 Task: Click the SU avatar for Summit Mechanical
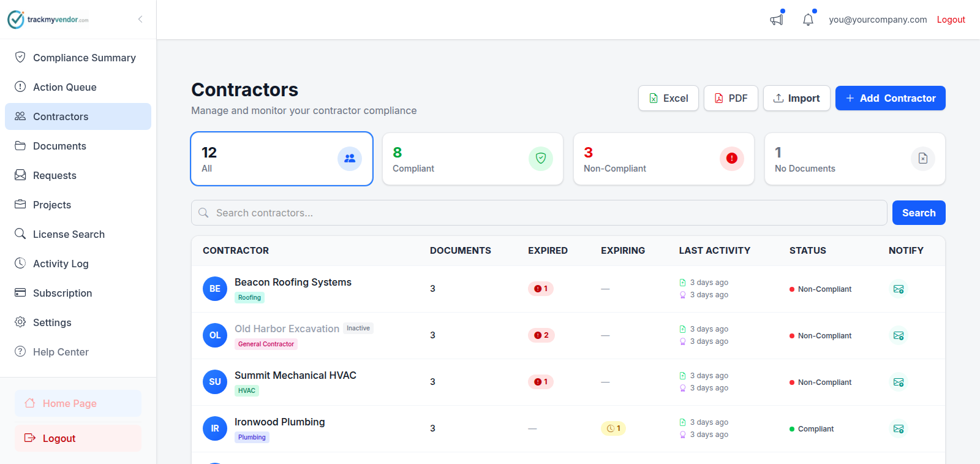pos(215,382)
